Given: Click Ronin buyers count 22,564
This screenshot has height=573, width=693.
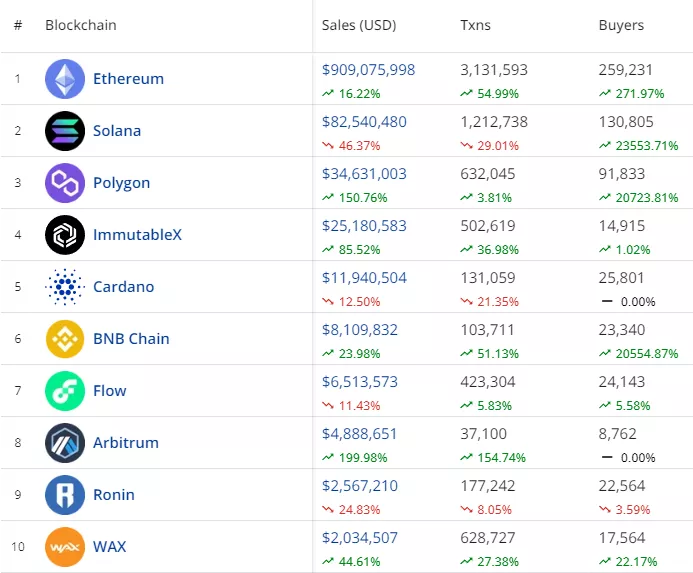Looking at the screenshot, I should coord(622,486).
